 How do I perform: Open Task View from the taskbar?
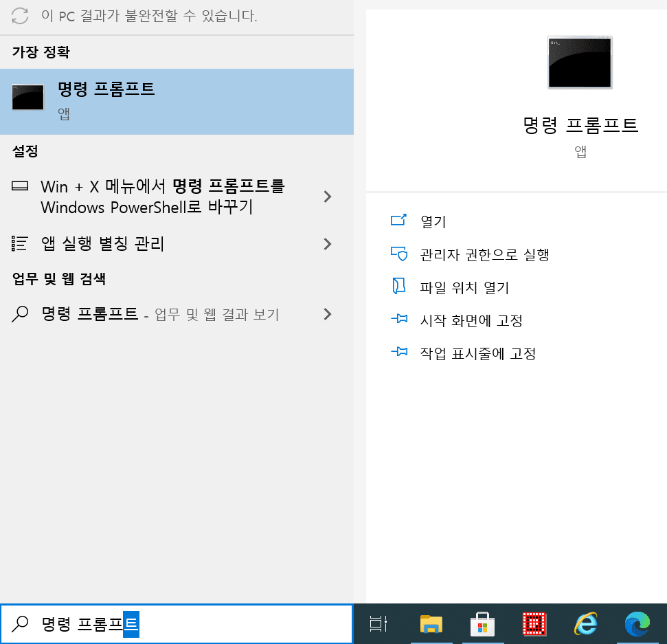[x=378, y=624]
